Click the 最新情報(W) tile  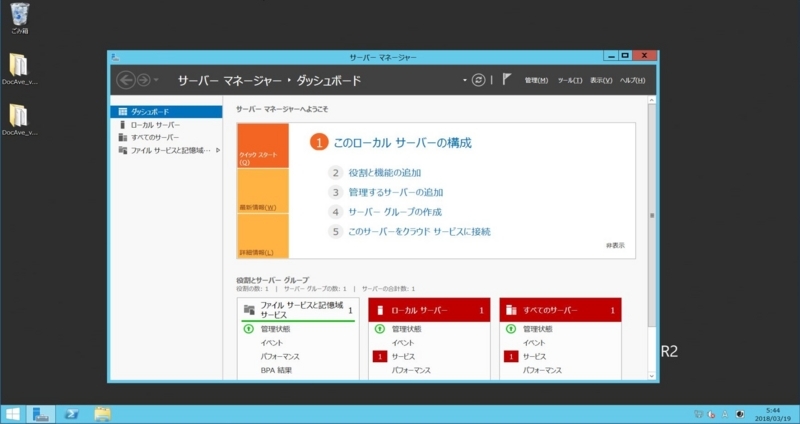point(263,191)
